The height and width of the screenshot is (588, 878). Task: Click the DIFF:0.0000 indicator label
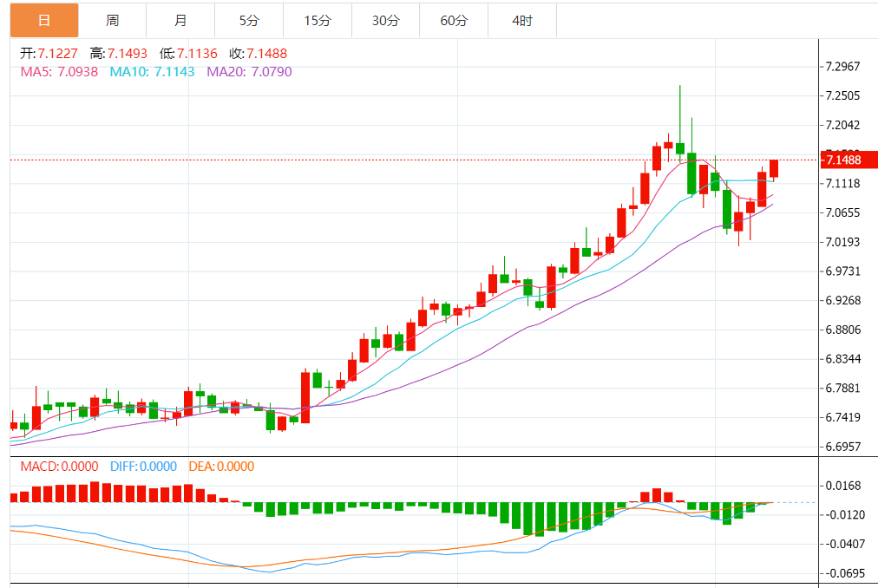coord(143,467)
